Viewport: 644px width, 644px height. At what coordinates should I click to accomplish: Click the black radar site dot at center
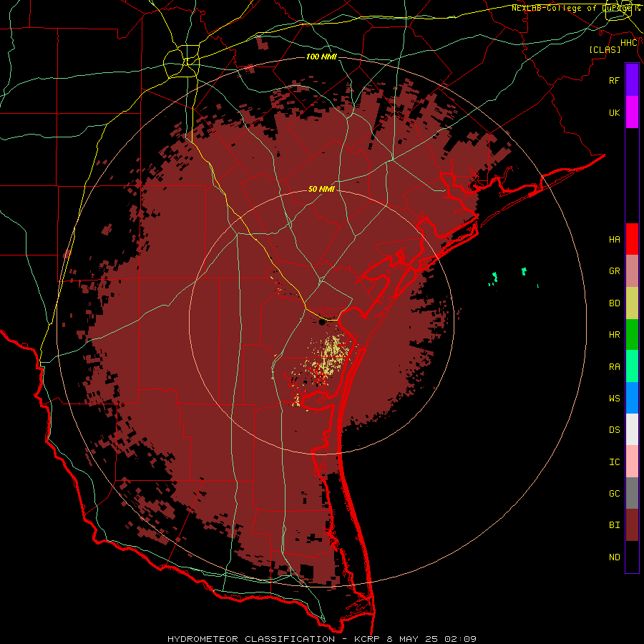pyautogui.click(x=323, y=322)
